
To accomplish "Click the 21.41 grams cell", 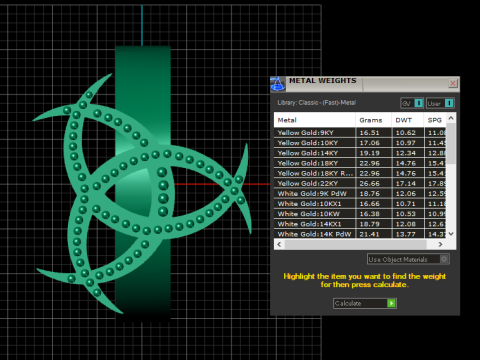I will [374, 234].
